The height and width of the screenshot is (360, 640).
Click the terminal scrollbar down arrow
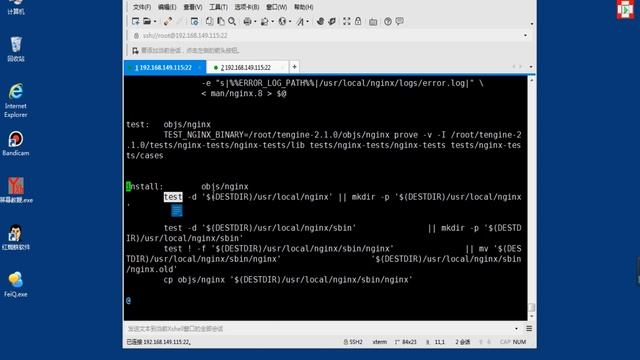pyautogui.click(x=531, y=316)
